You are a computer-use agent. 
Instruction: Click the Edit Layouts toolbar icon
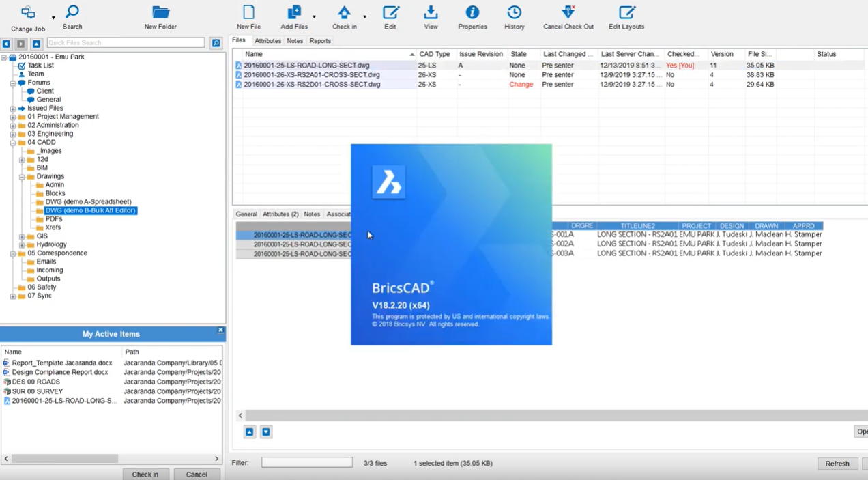click(626, 12)
